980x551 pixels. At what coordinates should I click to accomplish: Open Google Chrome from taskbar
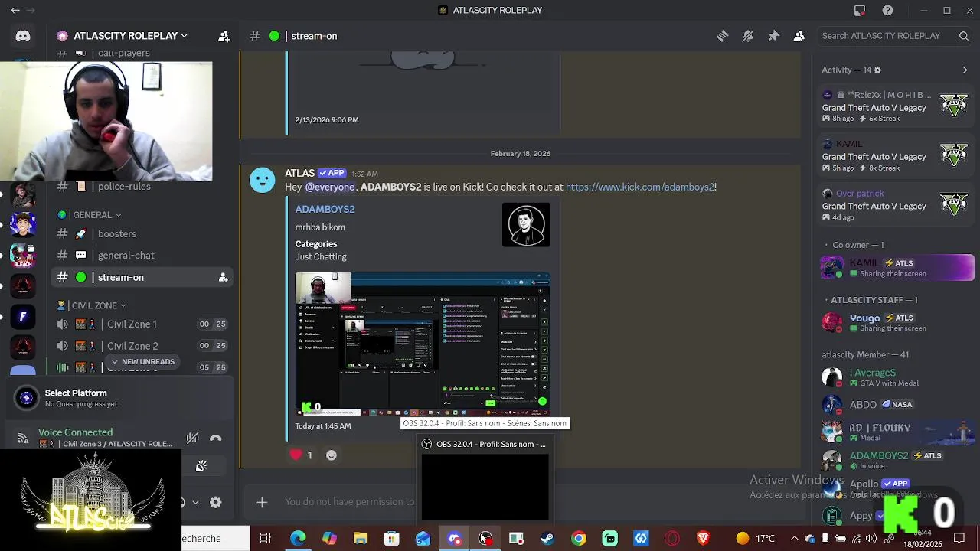click(x=579, y=539)
